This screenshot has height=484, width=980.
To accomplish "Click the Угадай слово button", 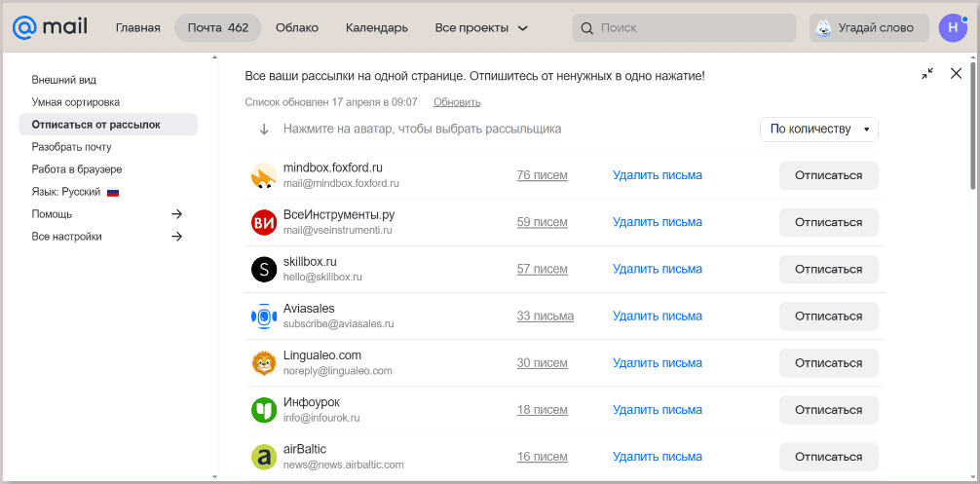I will [868, 28].
